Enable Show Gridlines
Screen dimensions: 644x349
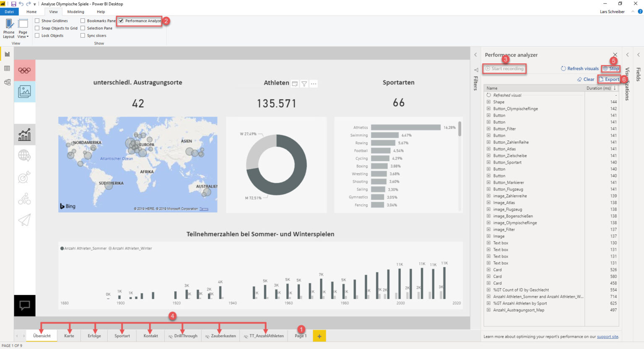click(37, 20)
